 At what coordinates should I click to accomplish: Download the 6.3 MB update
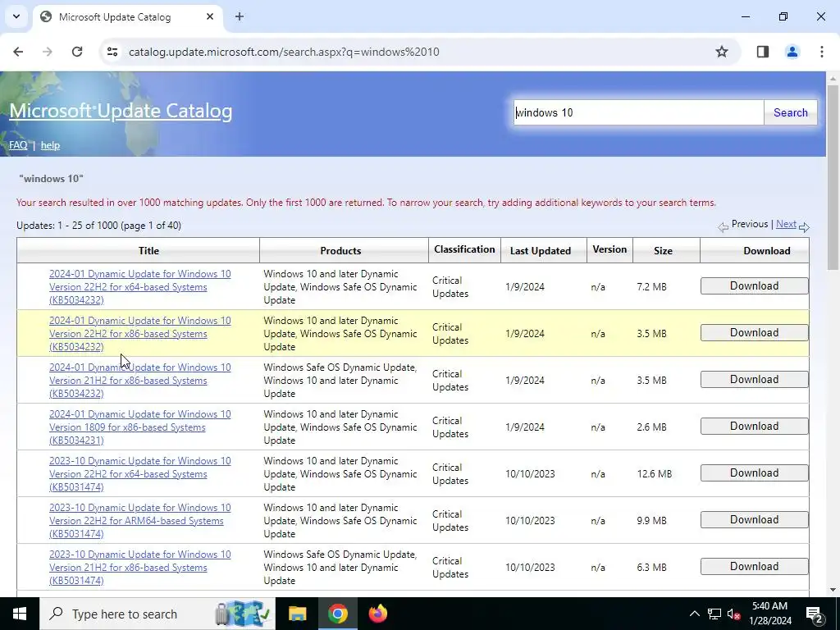(755, 566)
